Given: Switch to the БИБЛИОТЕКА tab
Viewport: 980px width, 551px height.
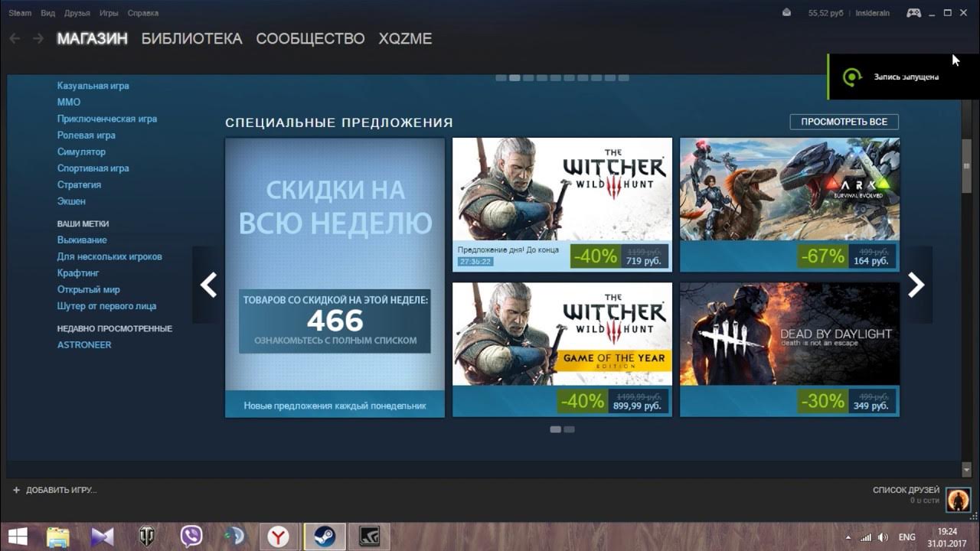Looking at the screenshot, I should tap(191, 38).
